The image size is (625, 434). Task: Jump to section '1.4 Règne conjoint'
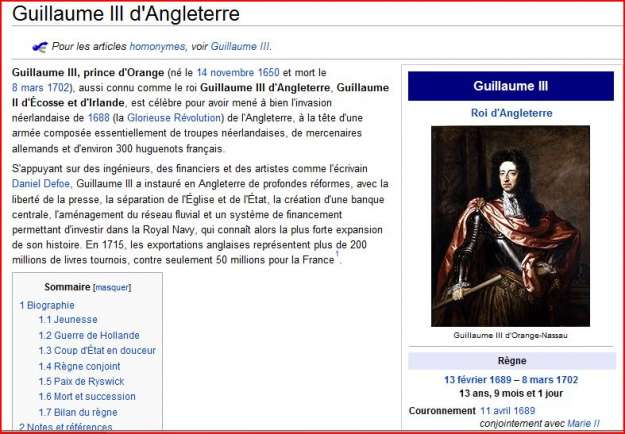pos(79,366)
